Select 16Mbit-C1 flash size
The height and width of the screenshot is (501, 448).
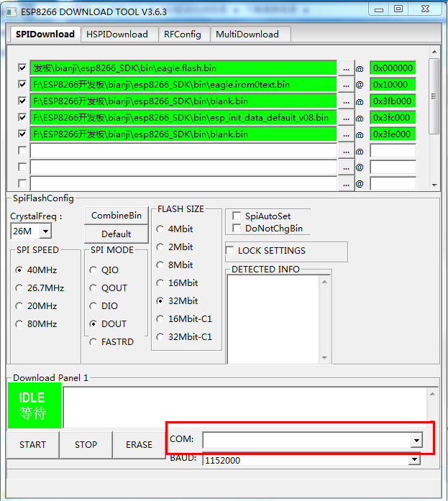pyautogui.click(x=160, y=319)
